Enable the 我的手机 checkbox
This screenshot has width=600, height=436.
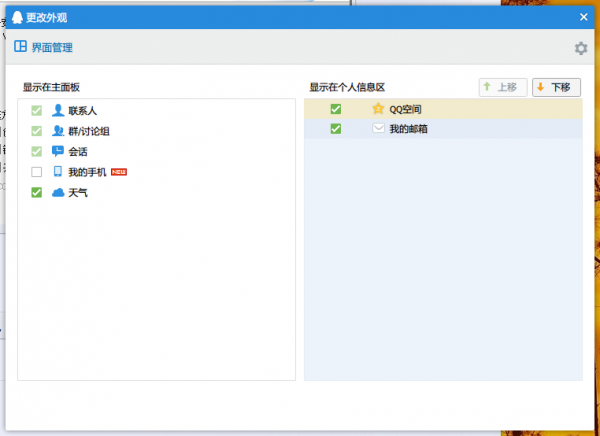[37, 172]
